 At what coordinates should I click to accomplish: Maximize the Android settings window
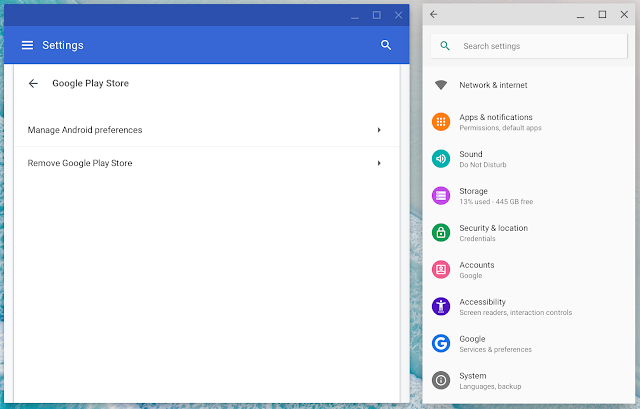pyautogui.click(x=602, y=15)
